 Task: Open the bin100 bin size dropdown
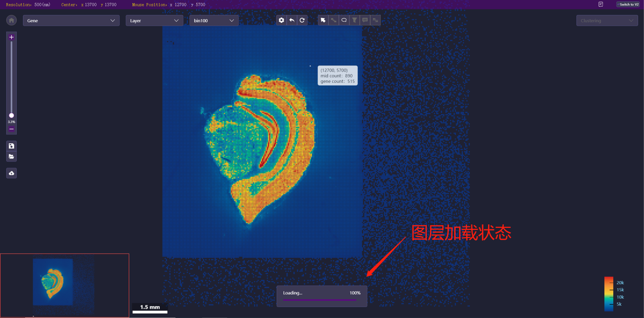tap(214, 21)
